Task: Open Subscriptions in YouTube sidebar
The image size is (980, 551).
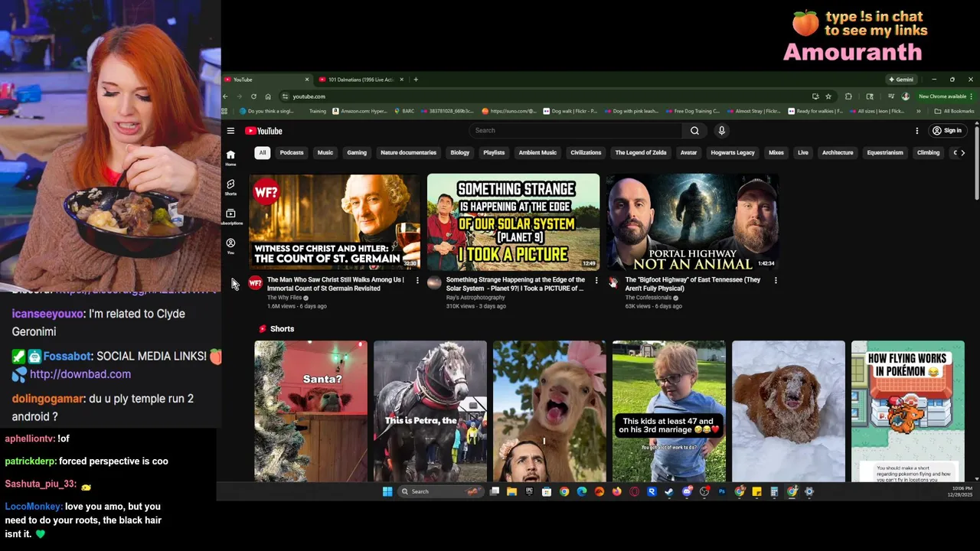Action: tap(230, 217)
